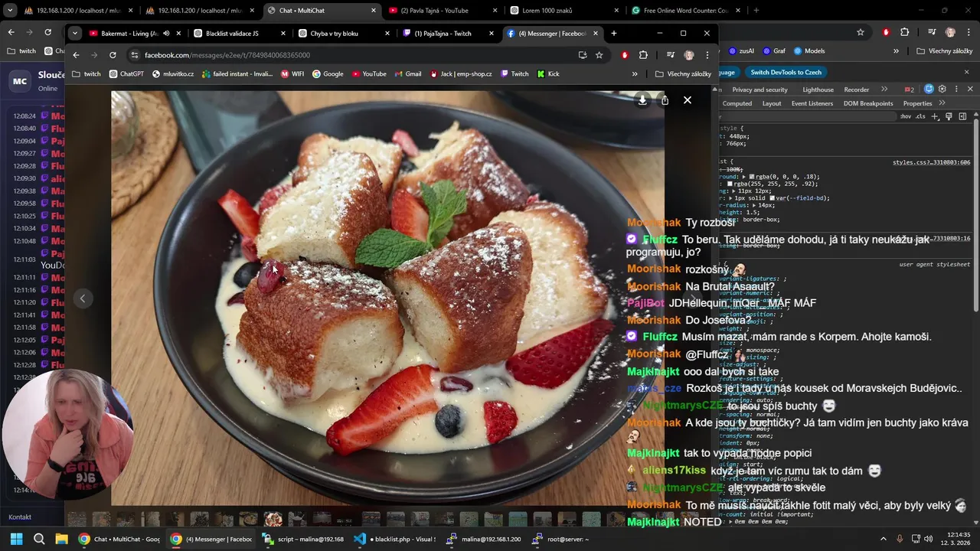Open DevTools Recorder panel

tap(856, 90)
